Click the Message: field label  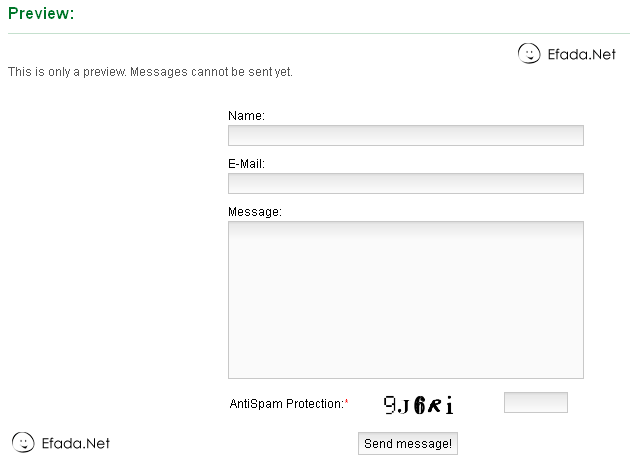255,211
